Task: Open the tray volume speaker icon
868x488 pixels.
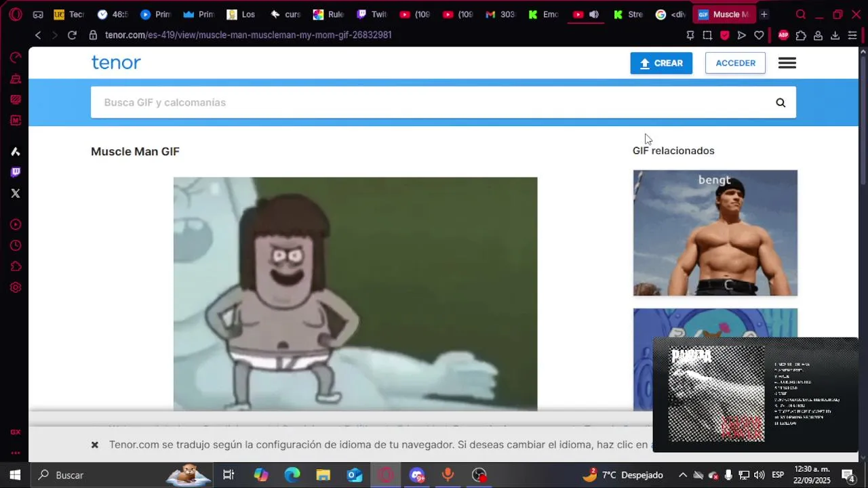Action: coord(759,475)
